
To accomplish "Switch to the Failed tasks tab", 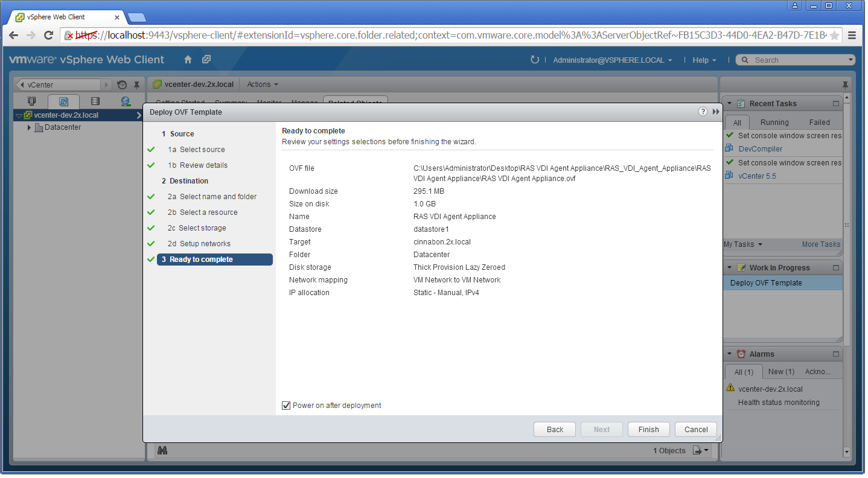I will click(819, 123).
